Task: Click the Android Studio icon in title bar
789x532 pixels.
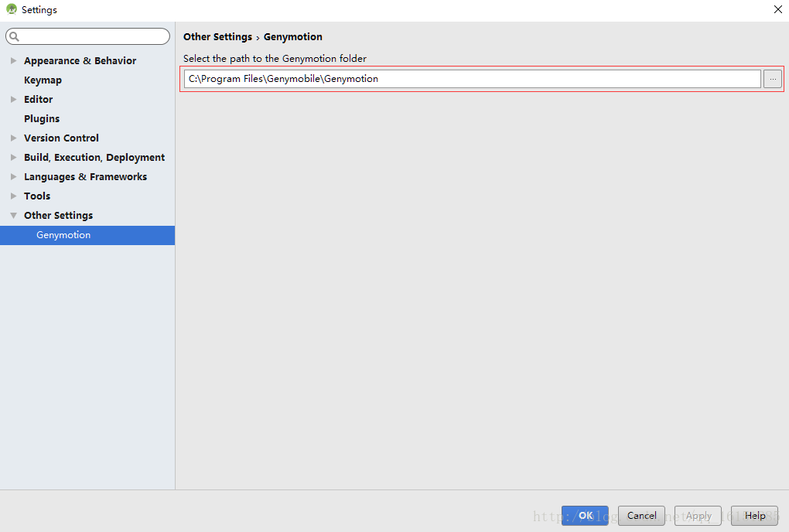Action: (12, 10)
